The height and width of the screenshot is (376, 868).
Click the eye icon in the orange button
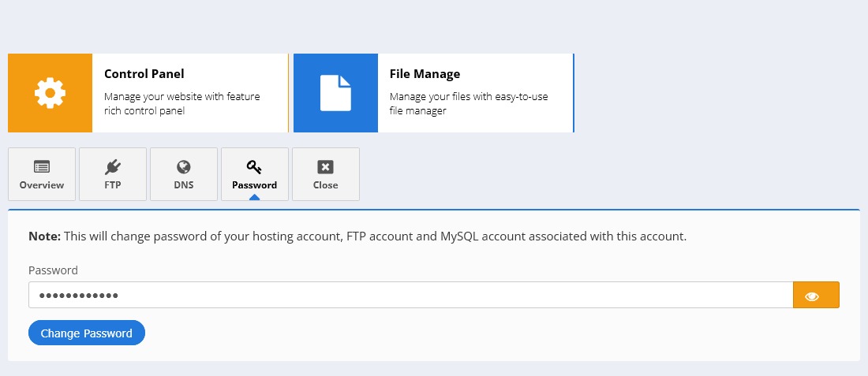[812, 296]
